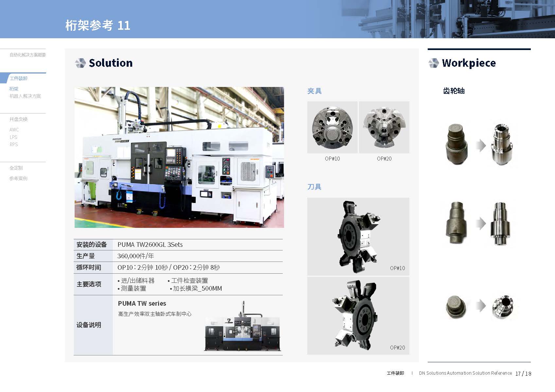The height and width of the screenshot is (392, 555).
Task: Click the 生产量 table label
Action: [x=85, y=256]
